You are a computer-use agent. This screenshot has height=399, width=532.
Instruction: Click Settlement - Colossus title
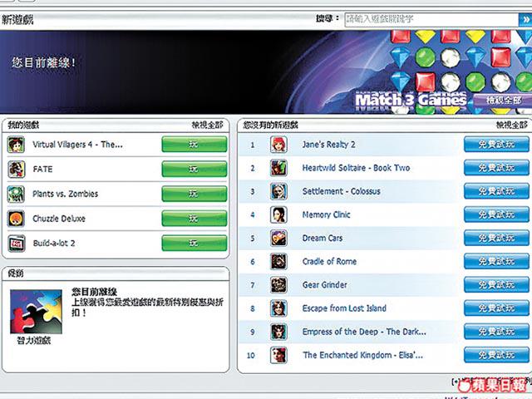[342, 191]
